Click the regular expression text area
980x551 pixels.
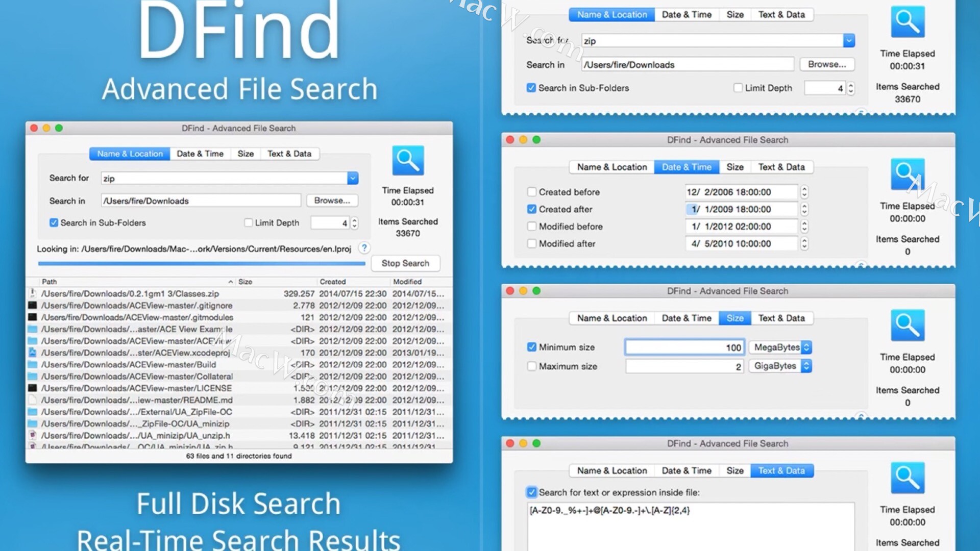pyautogui.click(x=691, y=527)
